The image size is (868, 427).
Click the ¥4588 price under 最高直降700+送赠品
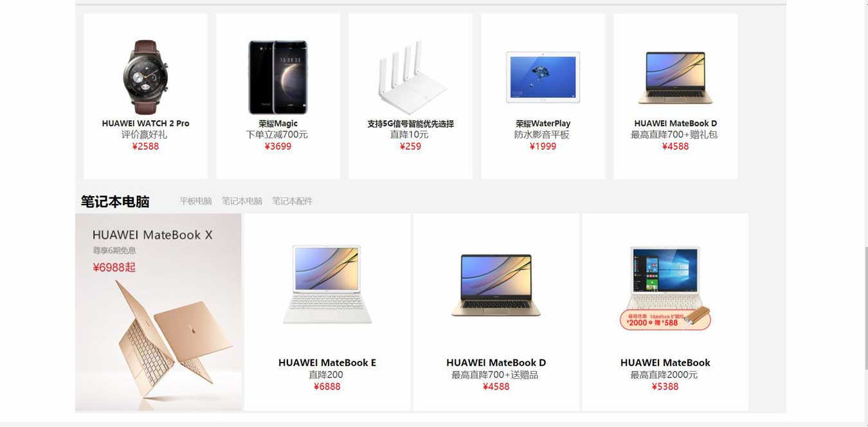[x=496, y=386]
